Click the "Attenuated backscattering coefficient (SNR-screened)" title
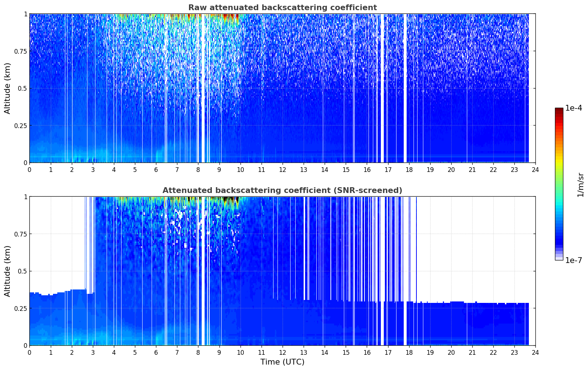 pos(282,190)
